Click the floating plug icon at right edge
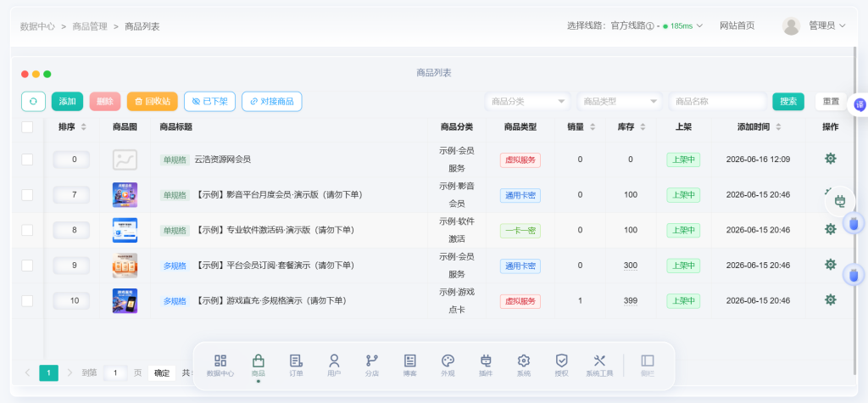Screen dimensions: 868x403 click(x=840, y=201)
